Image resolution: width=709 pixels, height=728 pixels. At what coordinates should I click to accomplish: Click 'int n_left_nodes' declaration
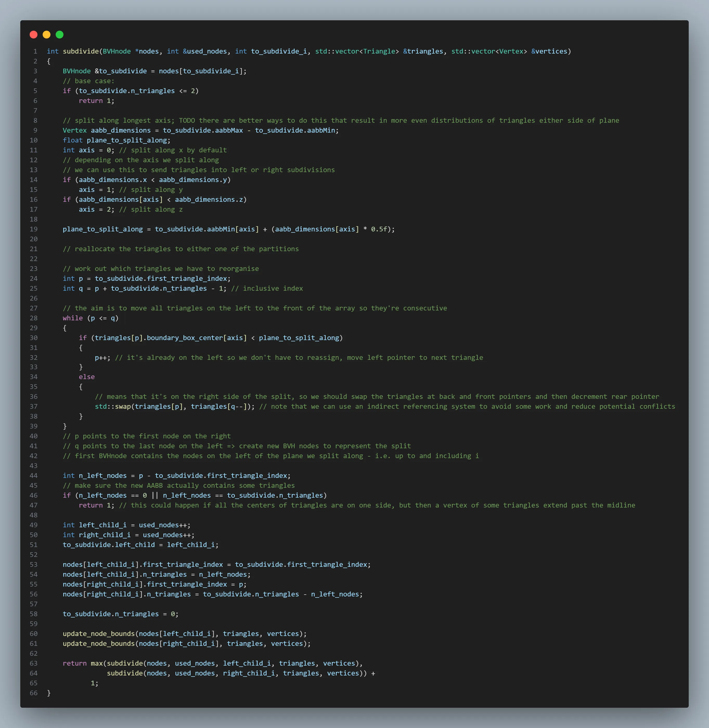(95, 476)
